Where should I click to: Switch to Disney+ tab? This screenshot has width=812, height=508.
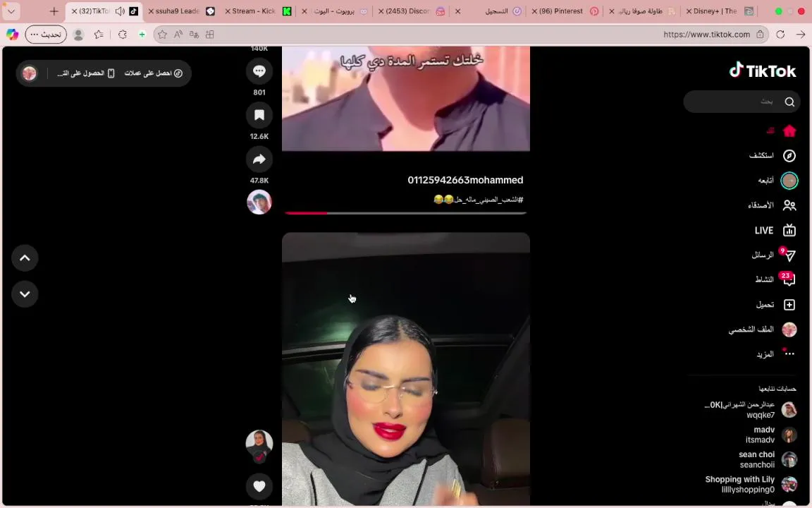(x=719, y=11)
